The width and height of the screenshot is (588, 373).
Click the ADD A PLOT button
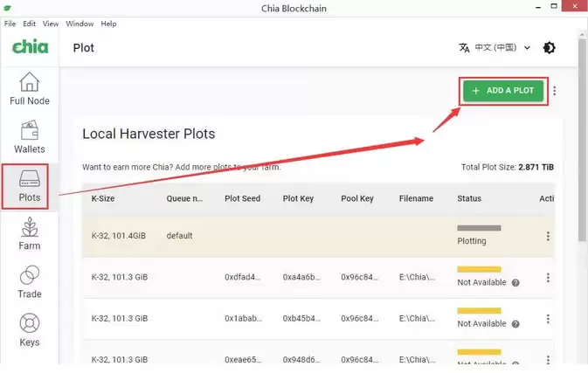[503, 91]
